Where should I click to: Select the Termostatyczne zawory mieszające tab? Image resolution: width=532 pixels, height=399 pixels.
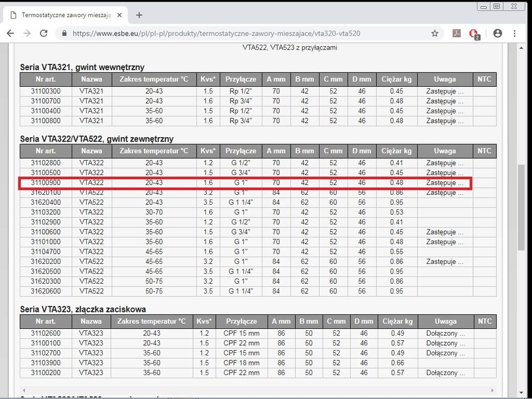click(64, 15)
